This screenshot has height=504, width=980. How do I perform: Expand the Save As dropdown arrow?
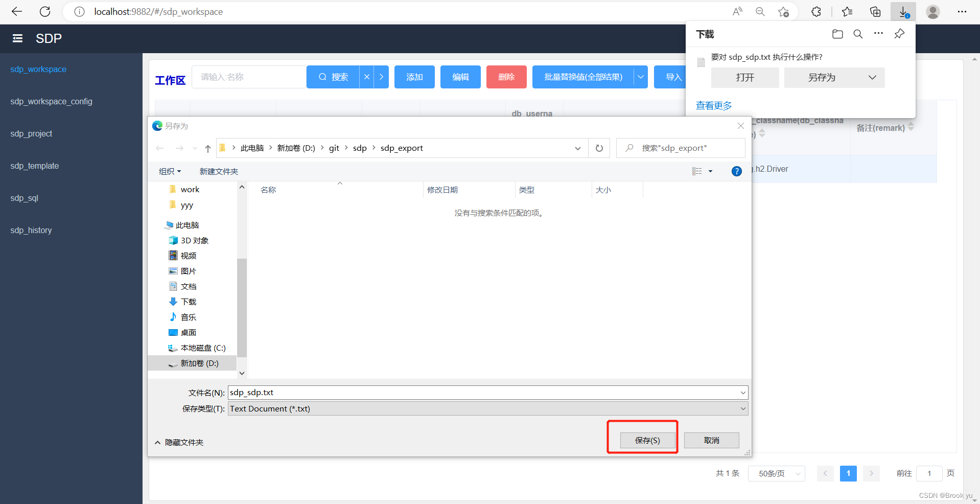tap(872, 78)
